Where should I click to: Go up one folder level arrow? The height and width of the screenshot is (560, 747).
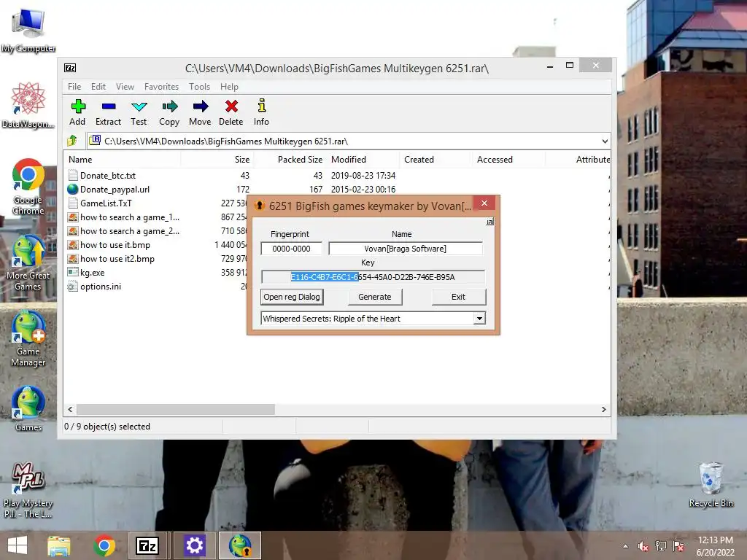[72, 141]
